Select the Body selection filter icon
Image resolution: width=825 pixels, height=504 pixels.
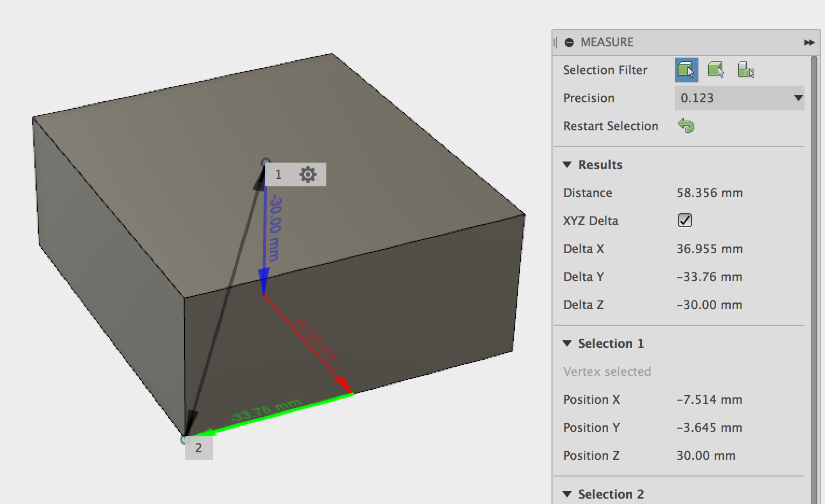coord(716,69)
